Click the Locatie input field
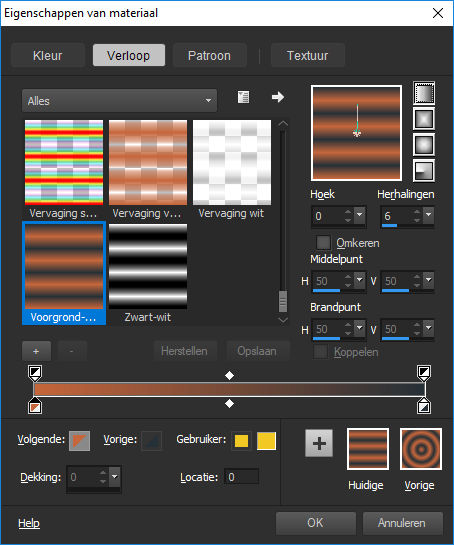The width and height of the screenshot is (454, 545). point(241,477)
